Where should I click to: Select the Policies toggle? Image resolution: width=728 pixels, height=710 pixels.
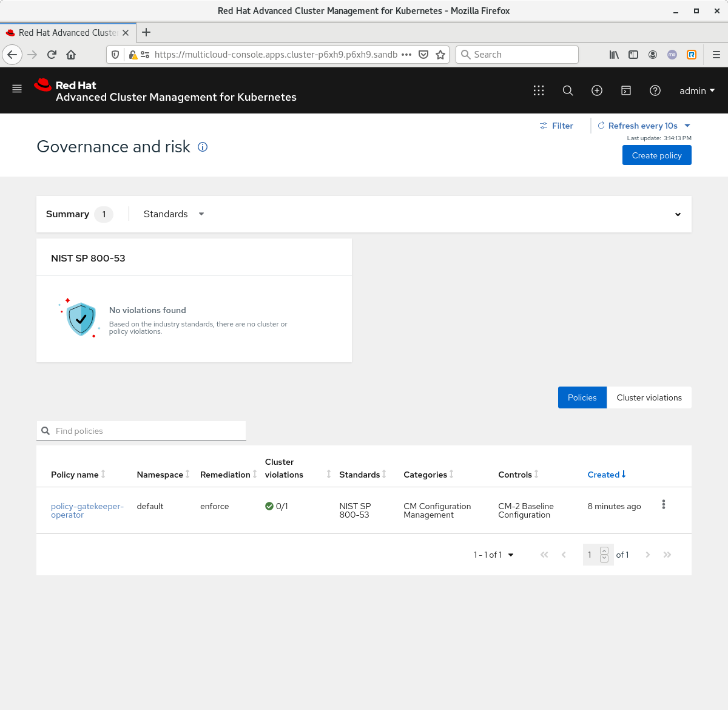click(x=582, y=397)
